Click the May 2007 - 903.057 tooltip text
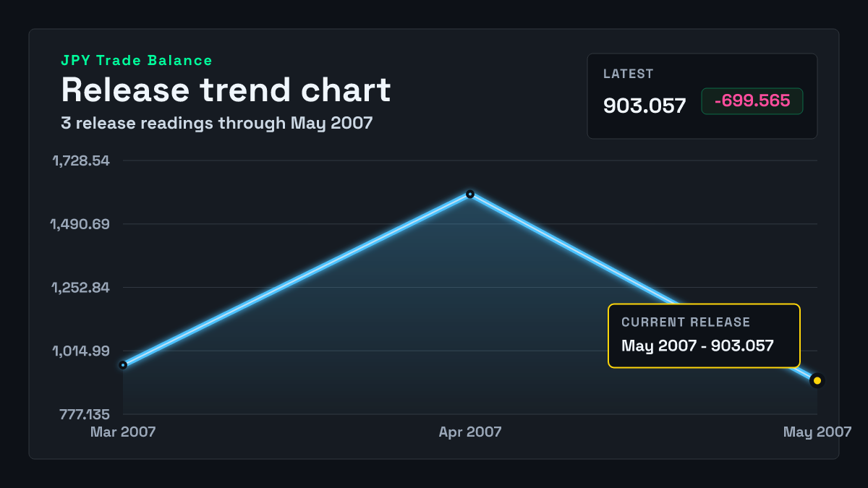The height and width of the screenshot is (488, 868). coord(698,346)
